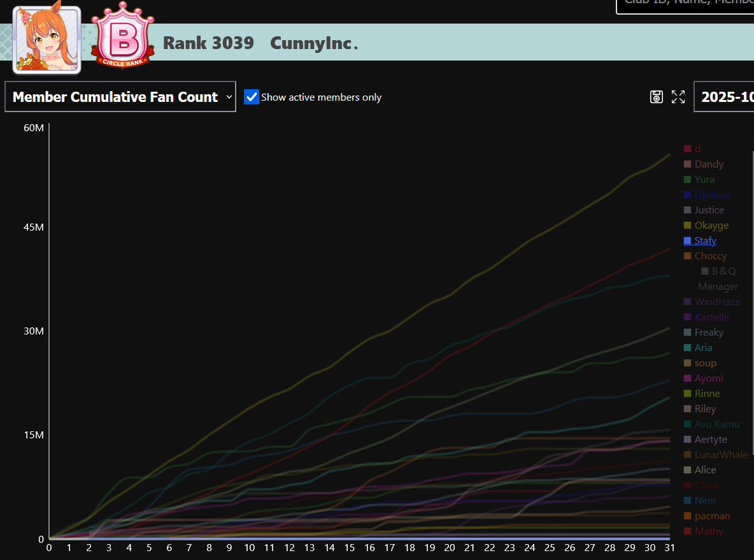Click the club search input field
754x560 pixels.
pyautogui.click(x=685, y=5)
